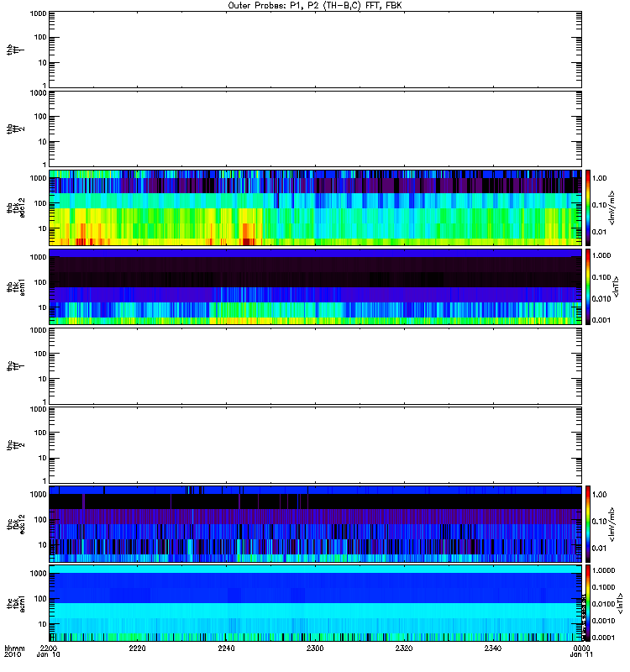The width and height of the screenshot is (630, 672).
Task: Click the 'thb fff 1' axis label
Action: click(x=15, y=50)
